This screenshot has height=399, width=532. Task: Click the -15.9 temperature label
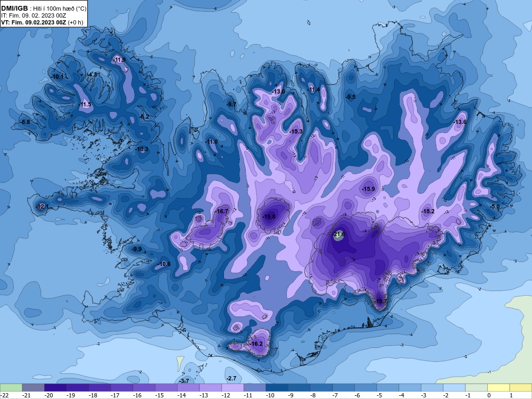[369, 189]
